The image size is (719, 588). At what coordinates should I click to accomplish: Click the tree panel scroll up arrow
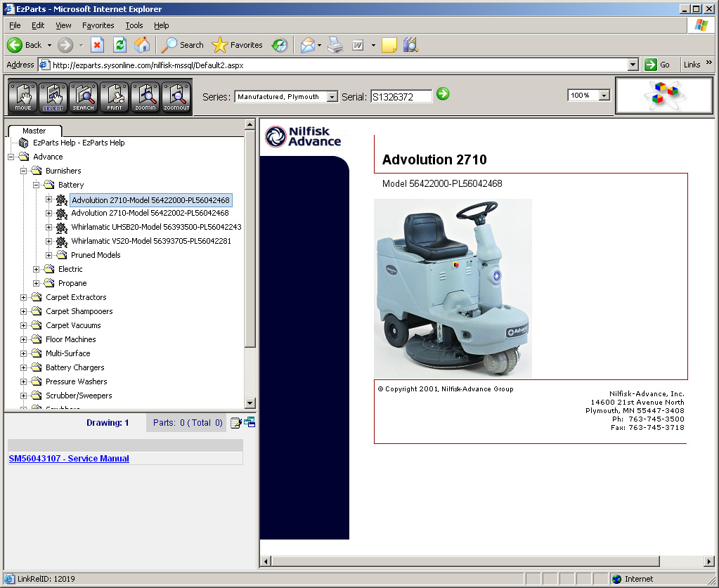point(250,124)
